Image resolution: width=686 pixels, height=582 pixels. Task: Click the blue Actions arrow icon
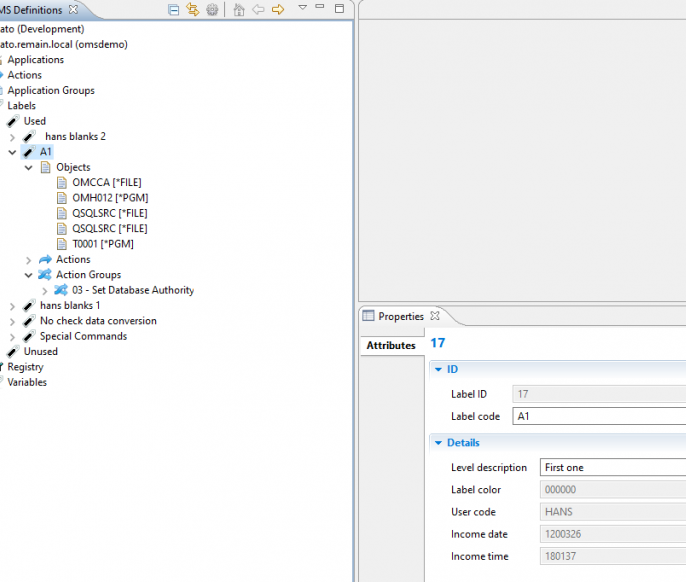[46, 259]
